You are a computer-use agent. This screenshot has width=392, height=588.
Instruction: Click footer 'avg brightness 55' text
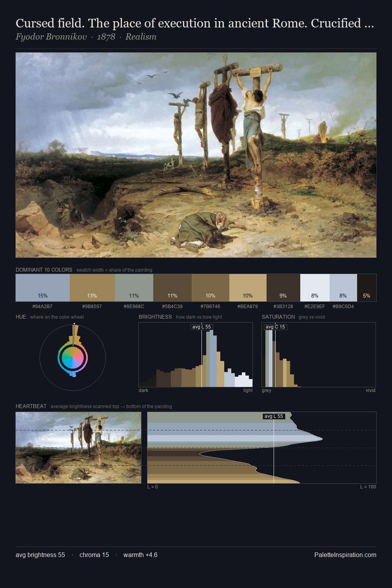coord(40,555)
